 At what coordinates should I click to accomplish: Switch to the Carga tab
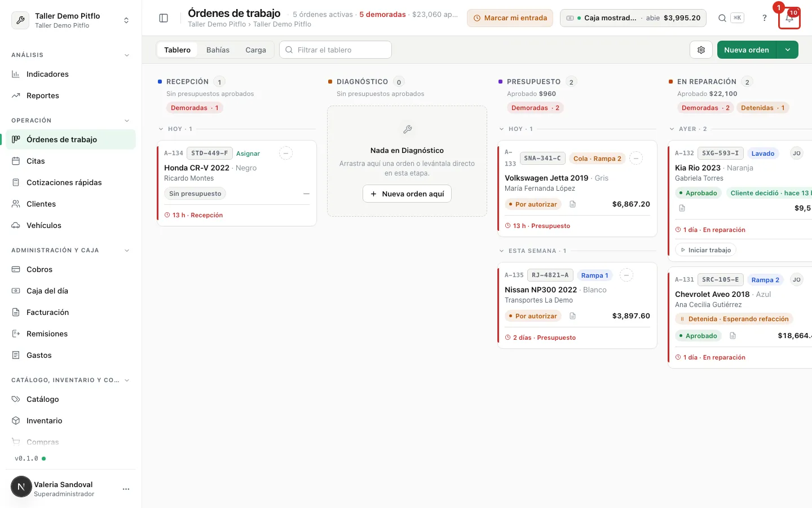[x=255, y=50]
